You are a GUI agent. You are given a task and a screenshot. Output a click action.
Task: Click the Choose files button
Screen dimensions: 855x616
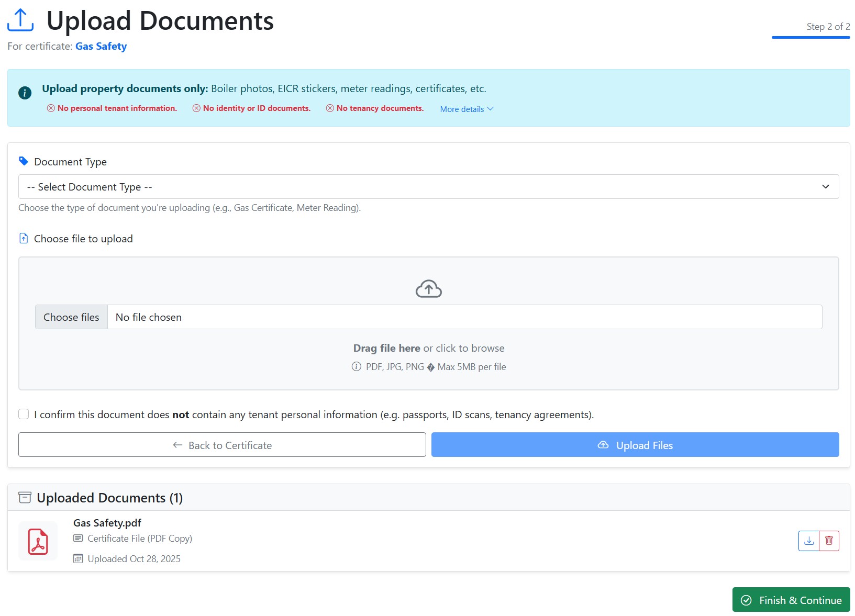[71, 317]
